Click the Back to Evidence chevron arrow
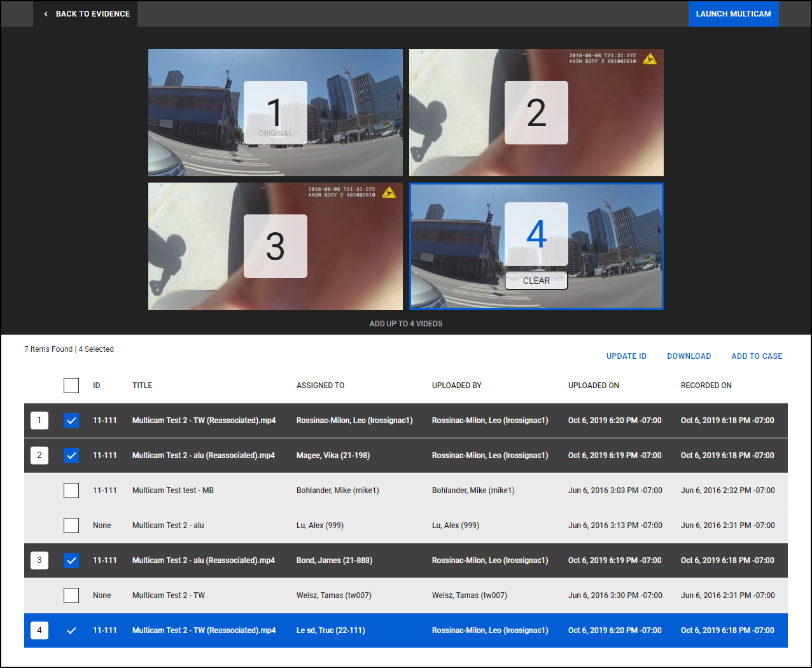Image resolution: width=812 pixels, height=668 pixels. [x=46, y=14]
